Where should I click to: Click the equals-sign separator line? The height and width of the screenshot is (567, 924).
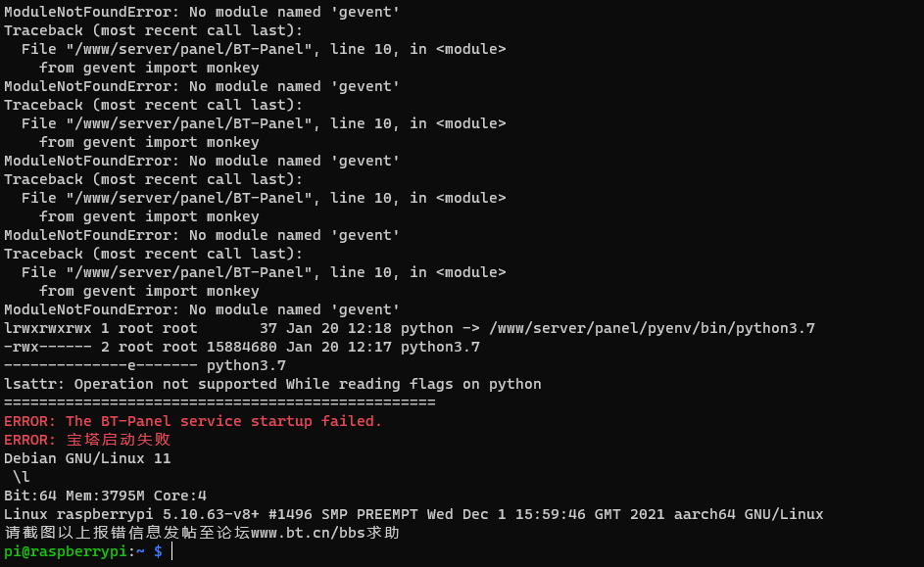[219, 402]
